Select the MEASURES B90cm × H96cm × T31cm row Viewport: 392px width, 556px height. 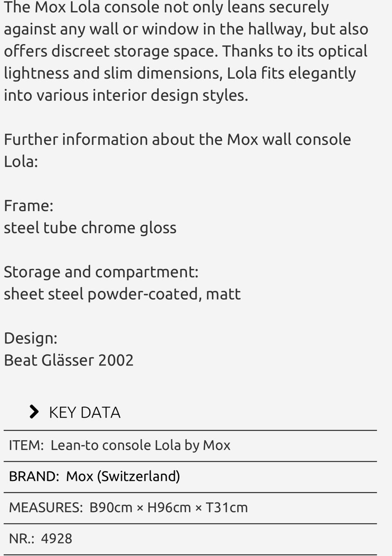[190, 508]
